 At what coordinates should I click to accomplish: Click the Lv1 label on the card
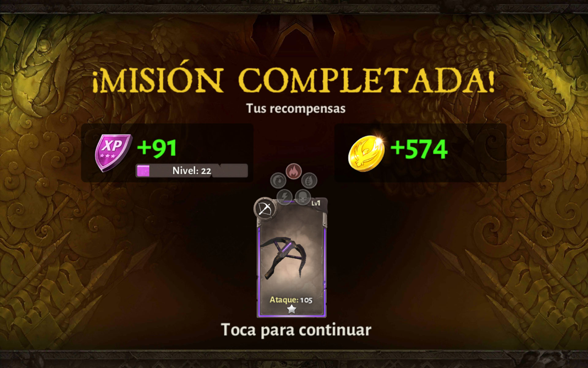316,203
